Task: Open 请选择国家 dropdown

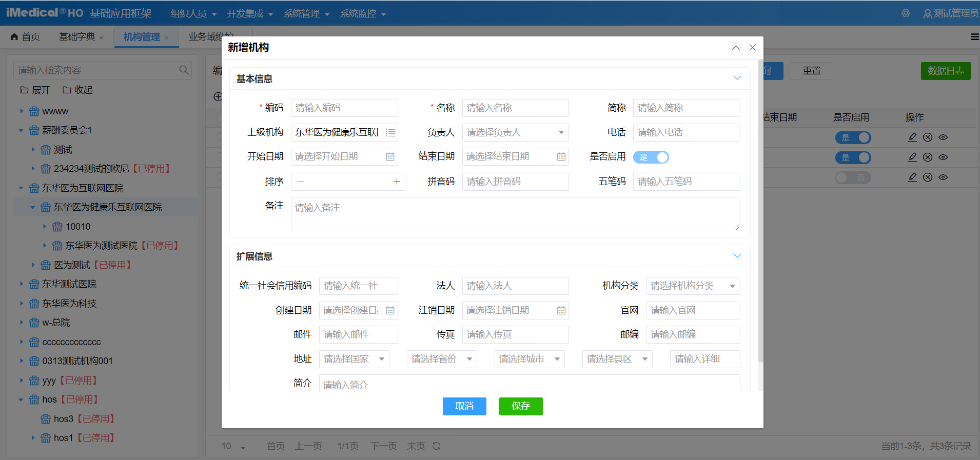Action: (354, 359)
